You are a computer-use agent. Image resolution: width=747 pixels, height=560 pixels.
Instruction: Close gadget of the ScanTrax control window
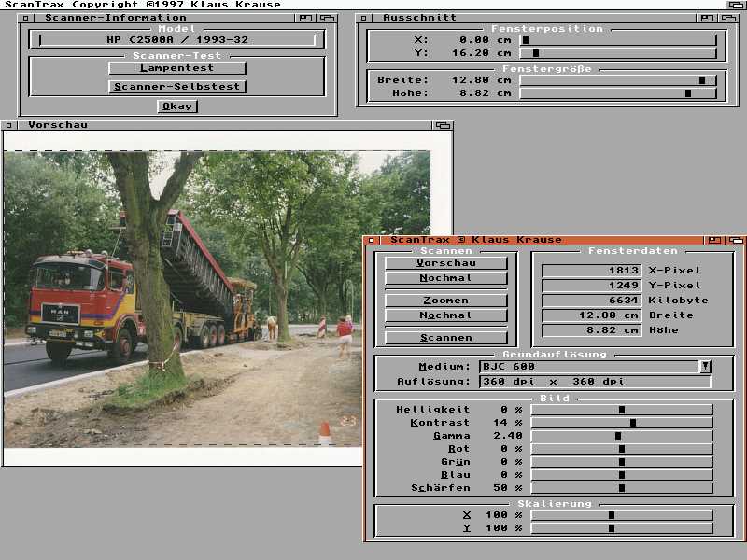(x=372, y=240)
